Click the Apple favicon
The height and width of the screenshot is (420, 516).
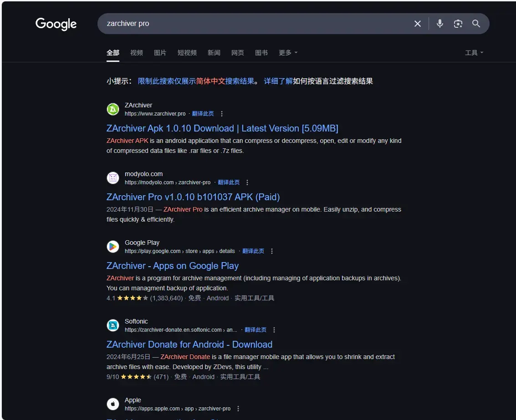click(113, 404)
